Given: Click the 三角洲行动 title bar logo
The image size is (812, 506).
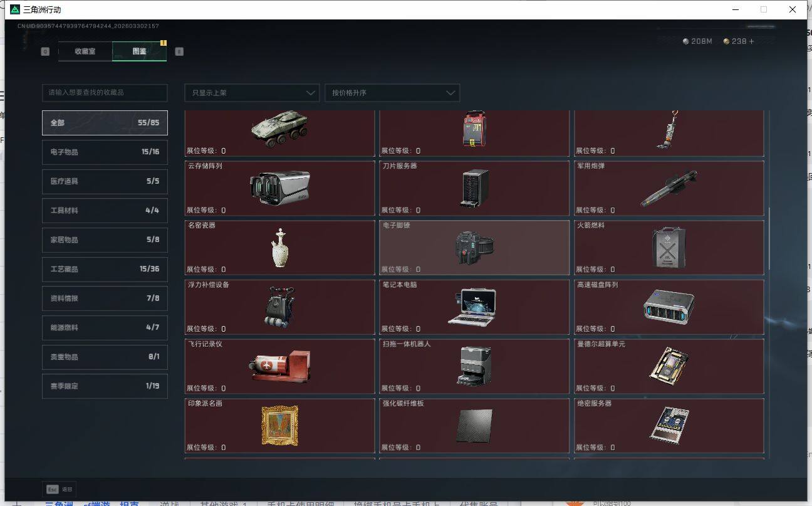Looking at the screenshot, I should (15, 9).
